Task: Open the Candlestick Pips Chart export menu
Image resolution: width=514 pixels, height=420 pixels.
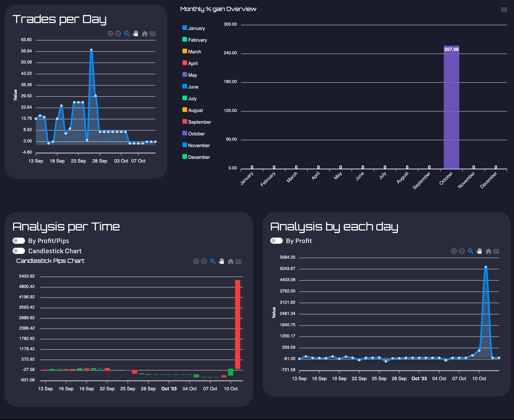Action: point(238,261)
